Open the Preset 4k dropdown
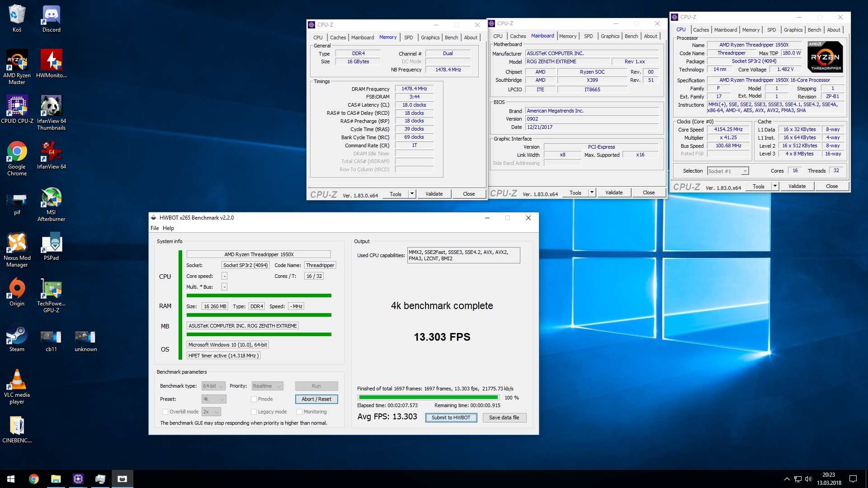Image resolution: width=868 pixels, height=488 pixels. (213, 399)
